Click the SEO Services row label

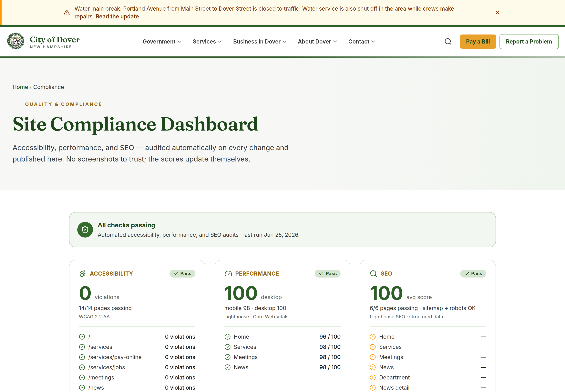point(390,347)
